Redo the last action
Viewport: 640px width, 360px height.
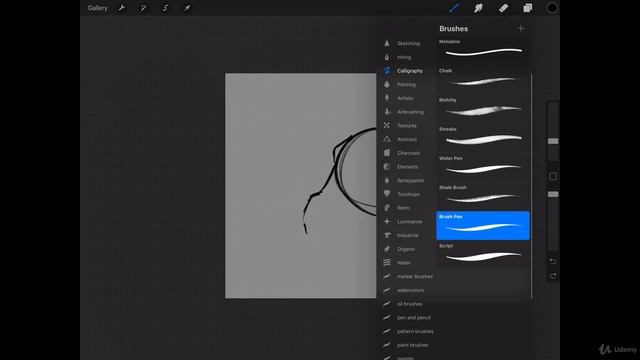(x=553, y=276)
